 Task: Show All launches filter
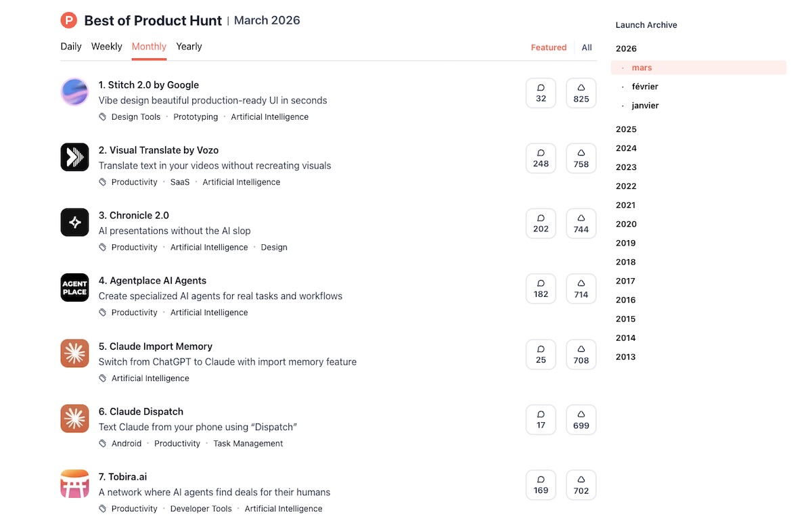coord(587,47)
